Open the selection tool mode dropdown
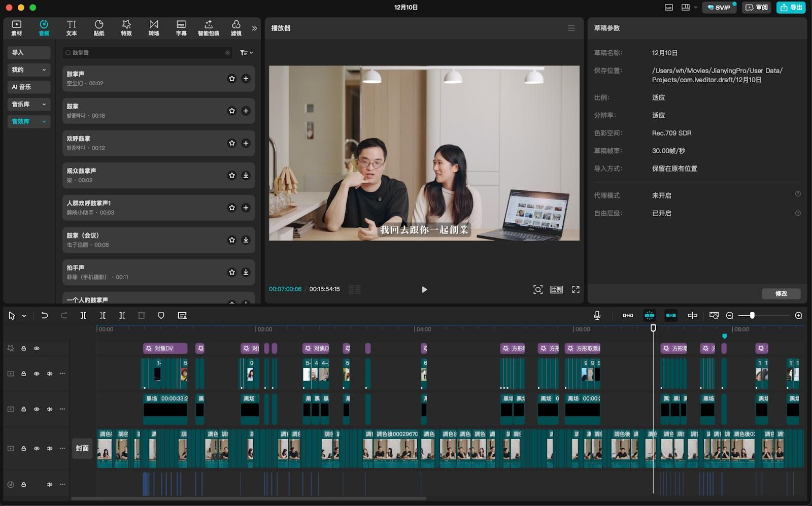This screenshot has height=506, width=812. pyautogui.click(x=24, y=316)
